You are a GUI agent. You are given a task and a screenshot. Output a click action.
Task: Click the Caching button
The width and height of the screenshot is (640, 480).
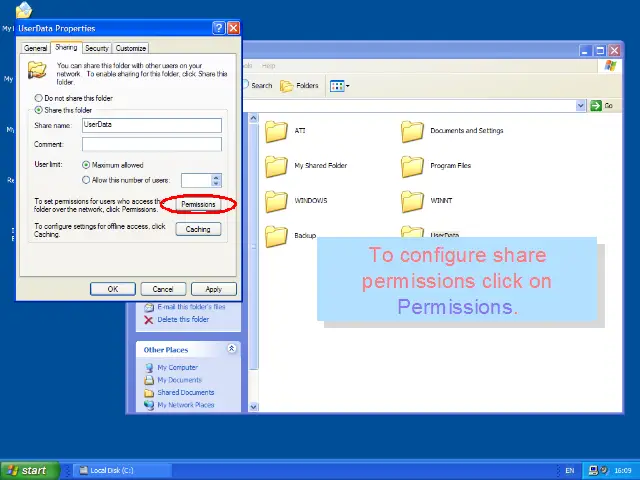[x=198, y=229]
